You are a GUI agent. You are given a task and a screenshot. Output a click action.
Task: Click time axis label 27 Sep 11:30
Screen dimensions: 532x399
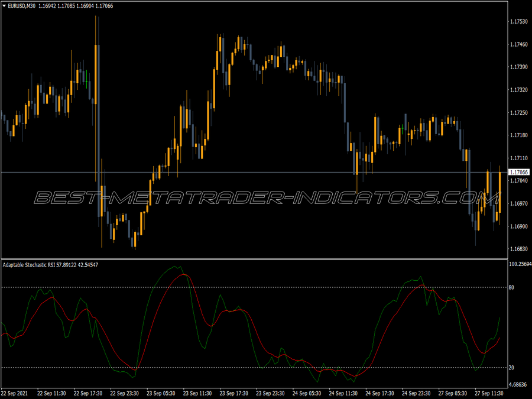[x=489, y=393]
